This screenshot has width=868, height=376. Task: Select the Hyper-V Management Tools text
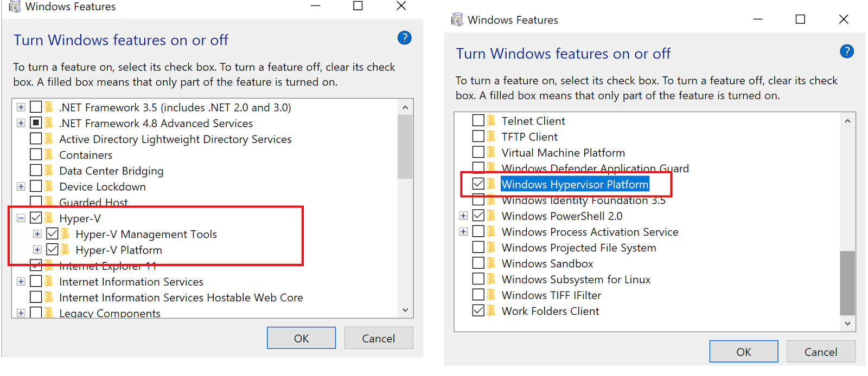pos(146,234)
